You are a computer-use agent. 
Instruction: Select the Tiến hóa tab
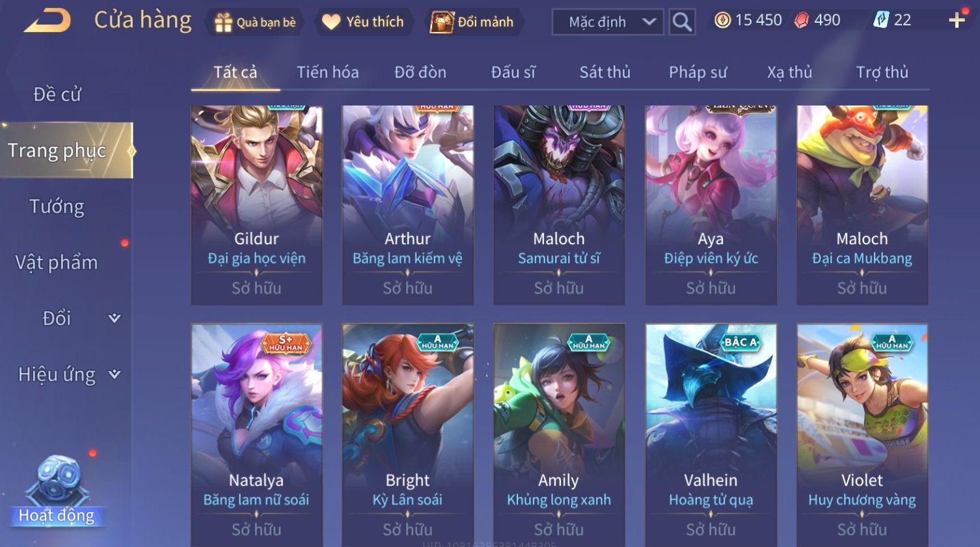[328, 72]
